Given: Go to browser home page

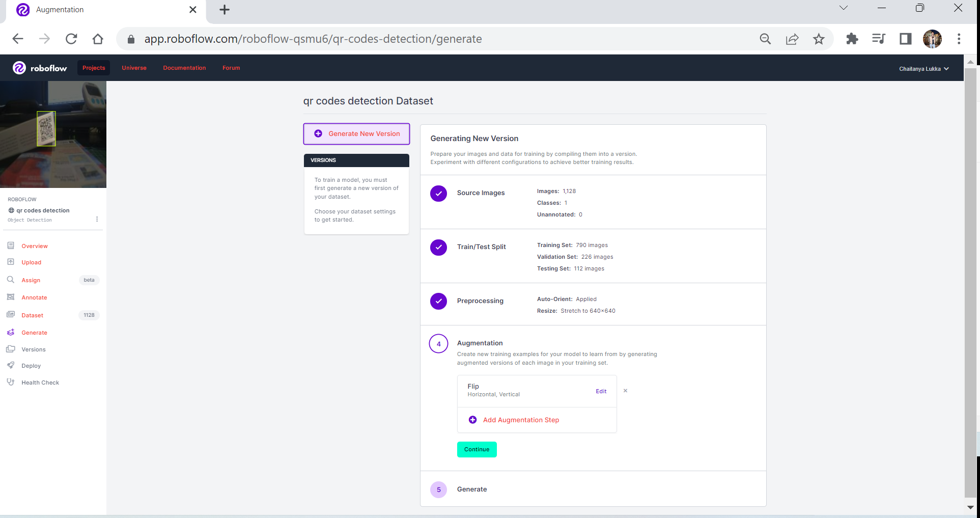Looking at the screenshot, I should [x=98, y=39].
